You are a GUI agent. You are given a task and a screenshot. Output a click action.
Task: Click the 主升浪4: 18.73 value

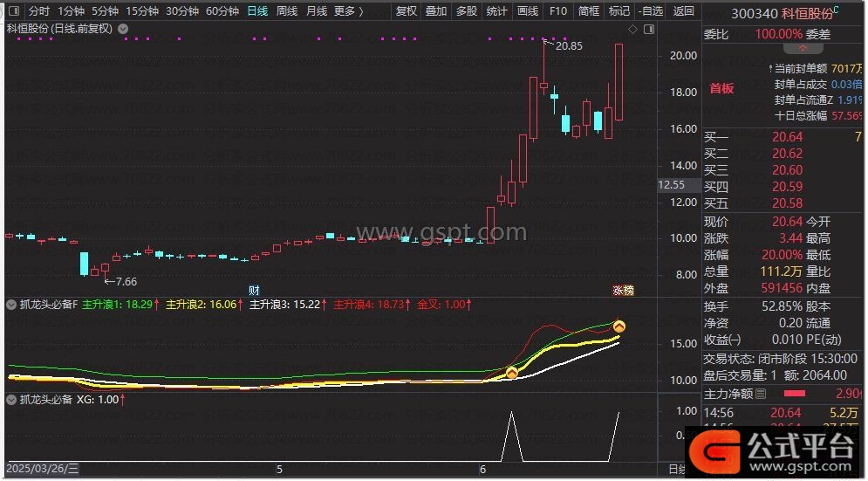[372, 305]
